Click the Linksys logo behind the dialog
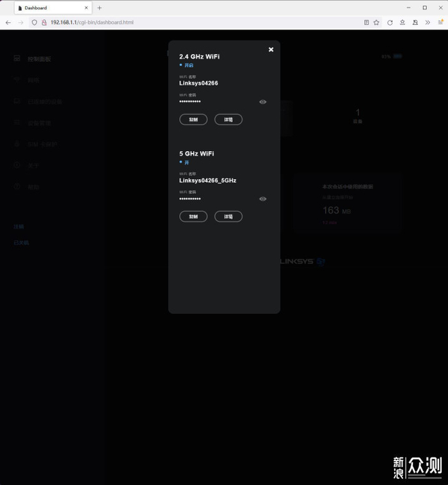448x485 pixels. (x=302, y=262)
